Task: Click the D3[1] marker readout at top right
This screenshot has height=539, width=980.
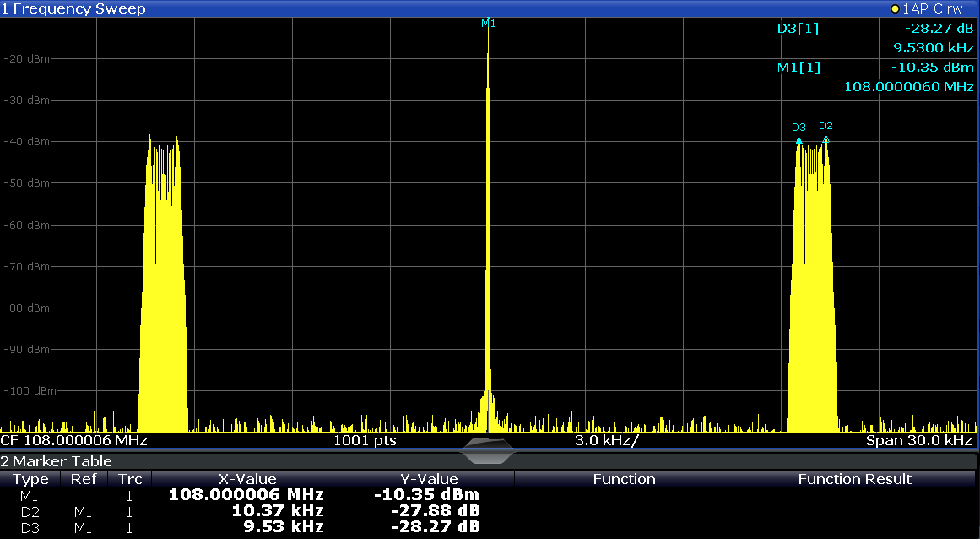Action: pyautogui.click(x=798, y=29)
